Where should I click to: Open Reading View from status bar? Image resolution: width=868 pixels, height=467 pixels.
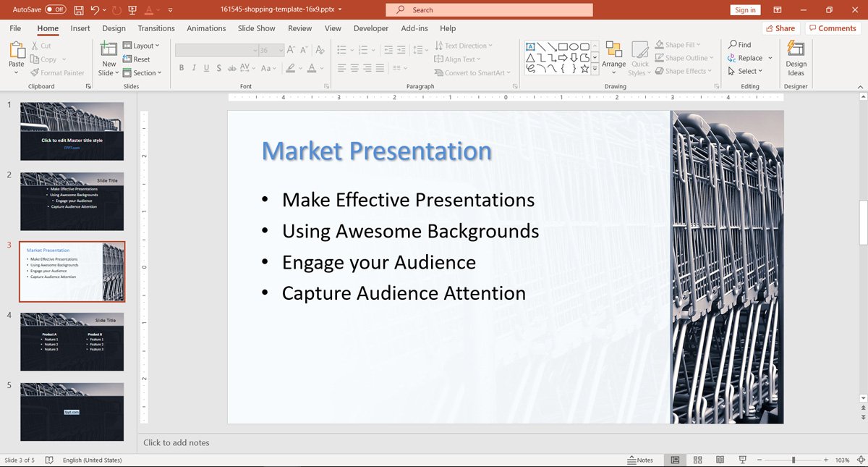point(720,460)
